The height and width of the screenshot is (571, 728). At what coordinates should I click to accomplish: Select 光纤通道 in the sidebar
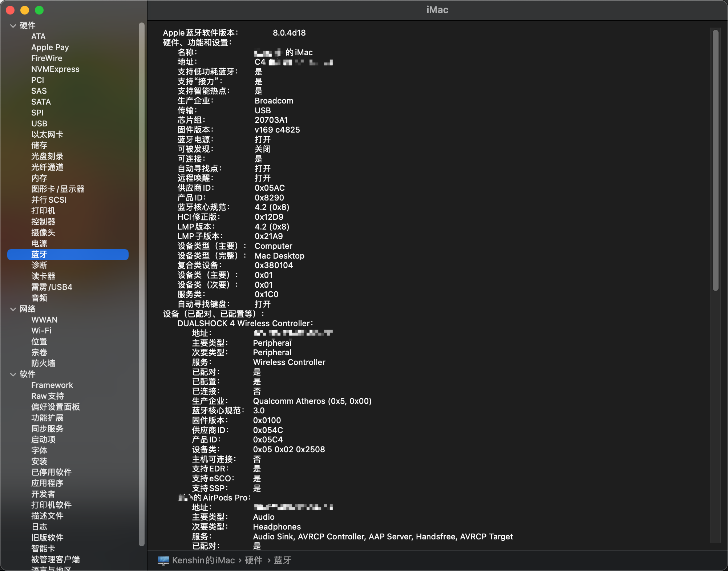tap(47, 167)
